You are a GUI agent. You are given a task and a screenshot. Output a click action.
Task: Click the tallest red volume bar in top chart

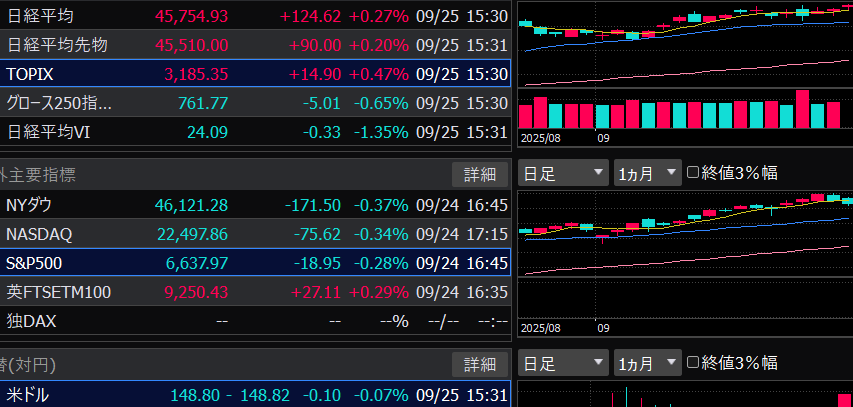coord(801,109)
